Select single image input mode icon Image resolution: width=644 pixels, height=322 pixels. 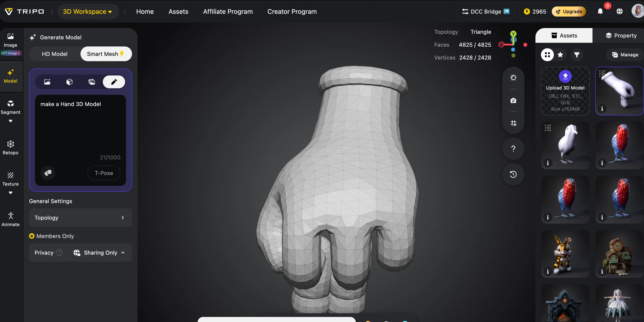point(47,82)
